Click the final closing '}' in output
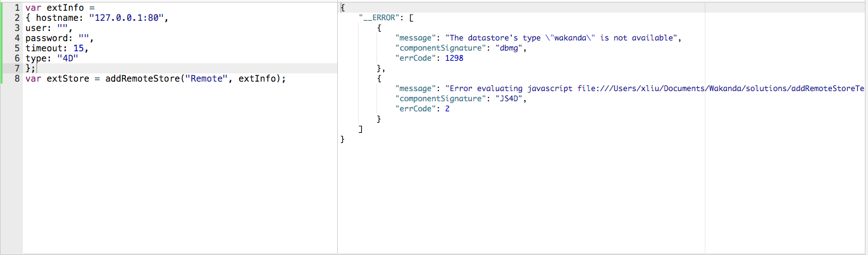The width and height of the screenshot is (868, 255). click(x=342, y=139)
